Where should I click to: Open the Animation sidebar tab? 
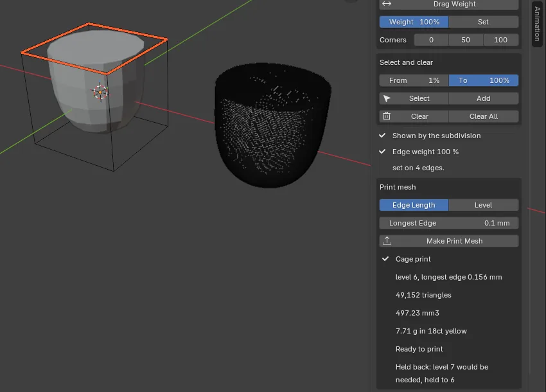537,24
